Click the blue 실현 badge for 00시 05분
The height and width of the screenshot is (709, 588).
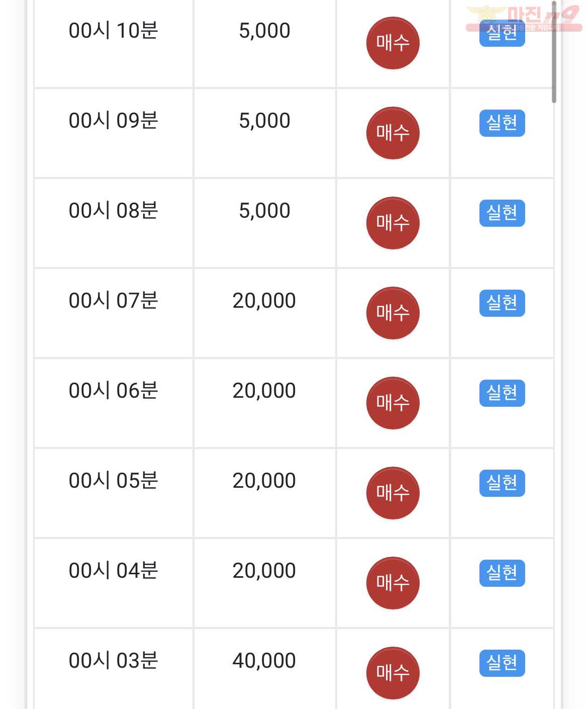pyautogui.click(x=502, y=483)
